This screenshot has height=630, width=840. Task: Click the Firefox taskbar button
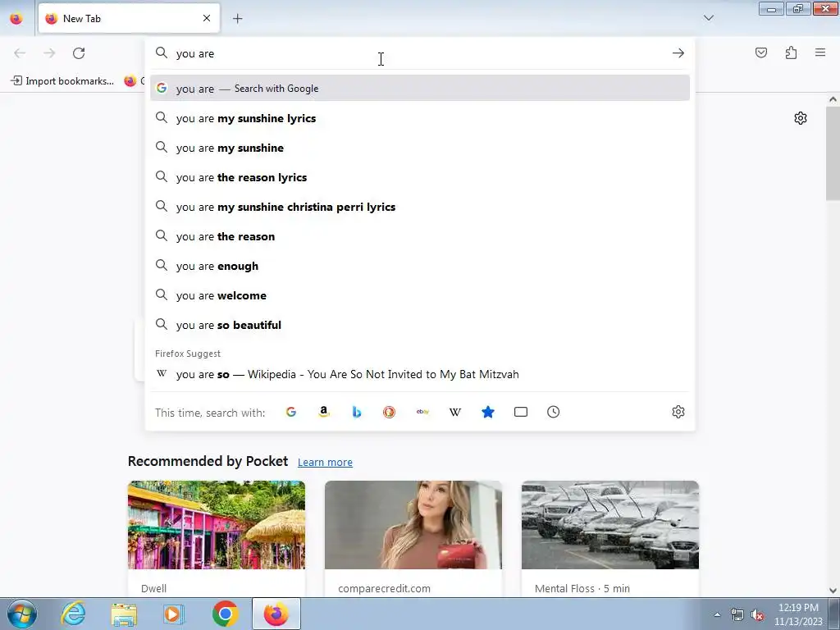[x=276, y=614]
